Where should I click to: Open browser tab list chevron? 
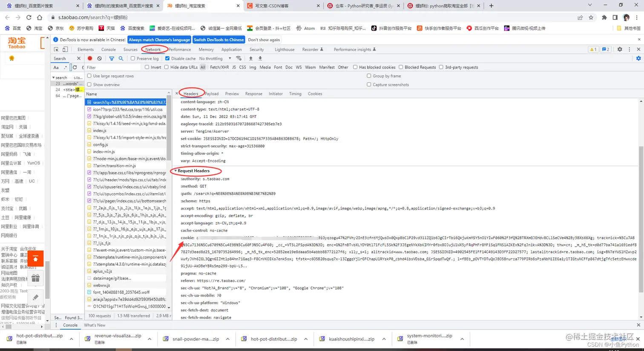[x=589, y=5]
